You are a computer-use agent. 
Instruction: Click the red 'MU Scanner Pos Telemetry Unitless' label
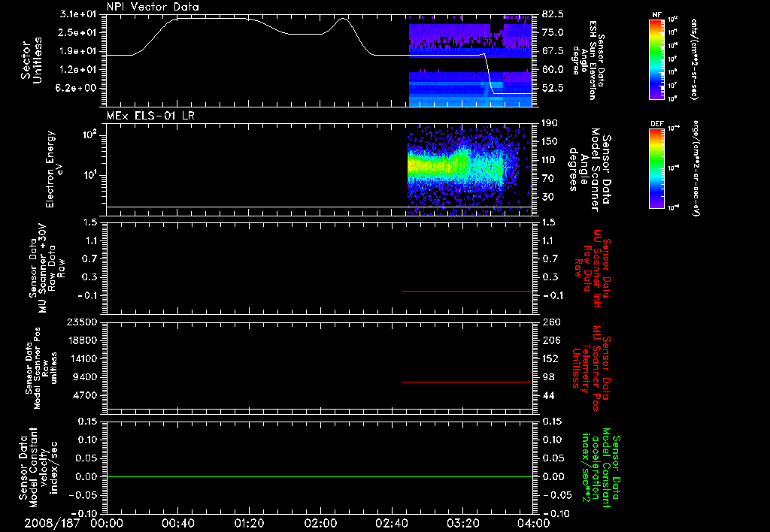coord(593,368)
